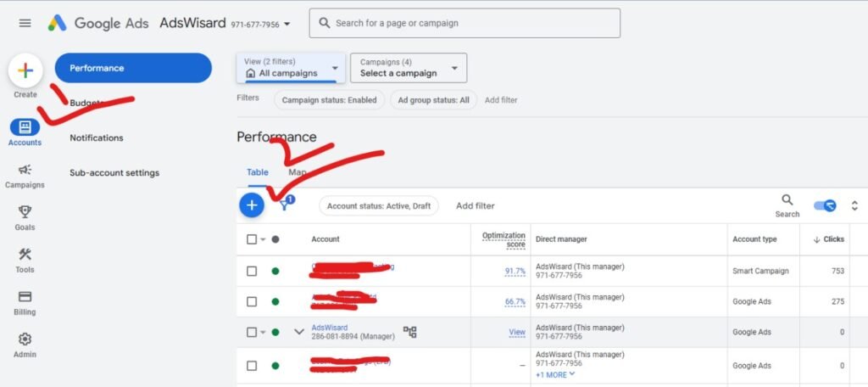Open the Select a campaign dropdown

click(x=410, y=68)
